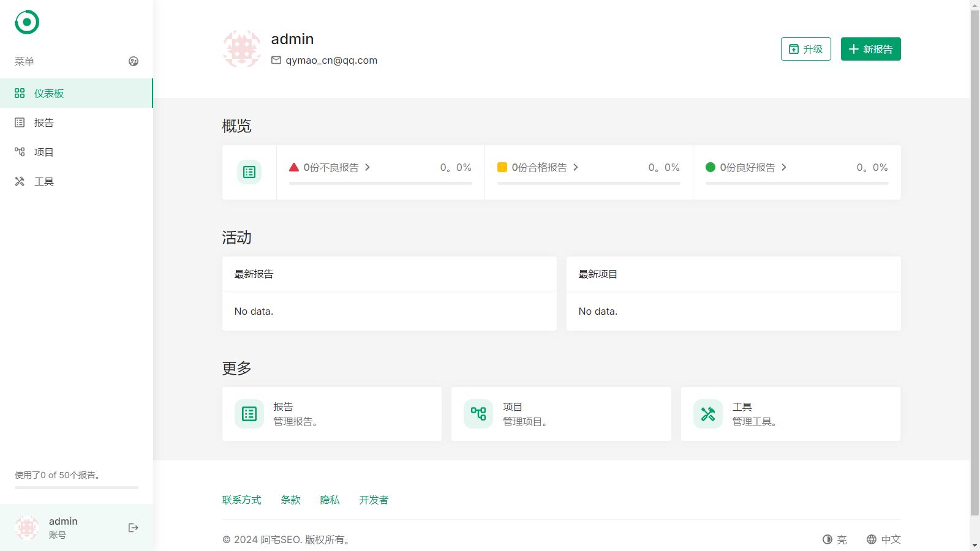
Task: Click the report usage progress bar
Action: pyautogui.click(x=77, y=487)
